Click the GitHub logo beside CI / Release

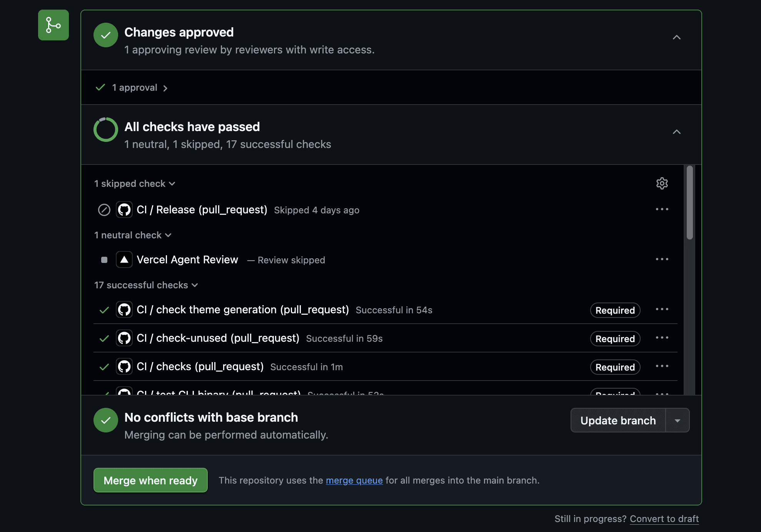coord(124,209)
